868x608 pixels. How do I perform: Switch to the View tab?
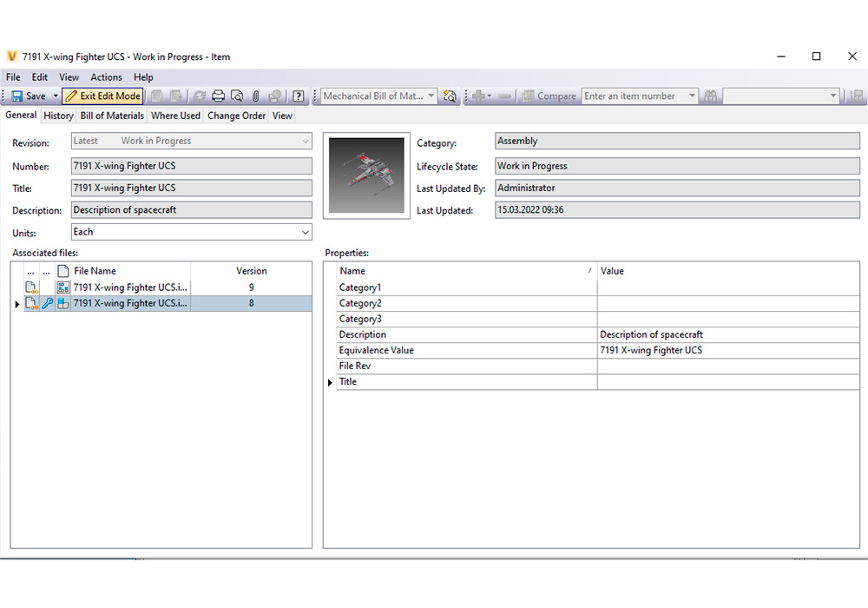282,116
